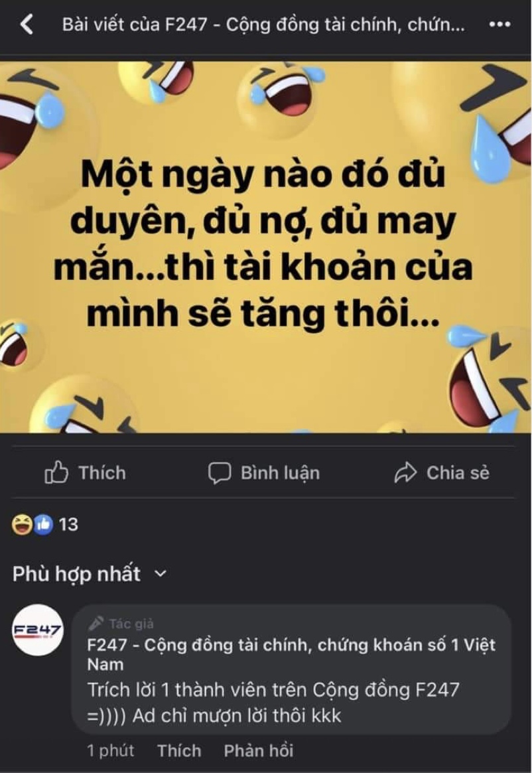532x773 pixels.
Task: Click the chevron next to Phù hợp nhất
Action: click(161, 574)
